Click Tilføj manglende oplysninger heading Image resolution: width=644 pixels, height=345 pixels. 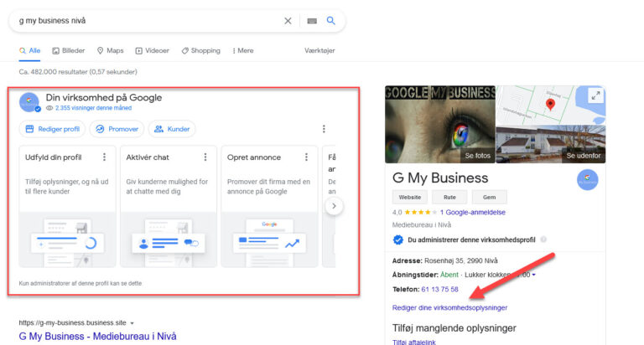tap(454, 328)
